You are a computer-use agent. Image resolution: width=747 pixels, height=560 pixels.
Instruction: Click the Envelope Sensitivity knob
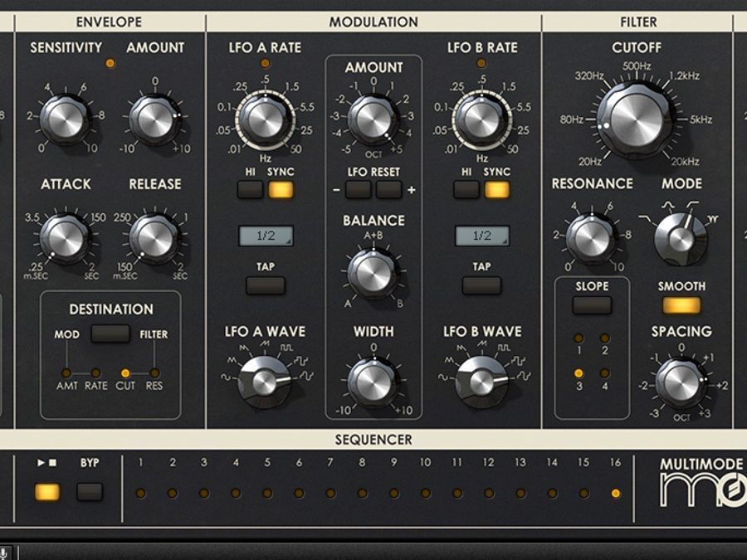pyautogui.click(x=66, y=119)
